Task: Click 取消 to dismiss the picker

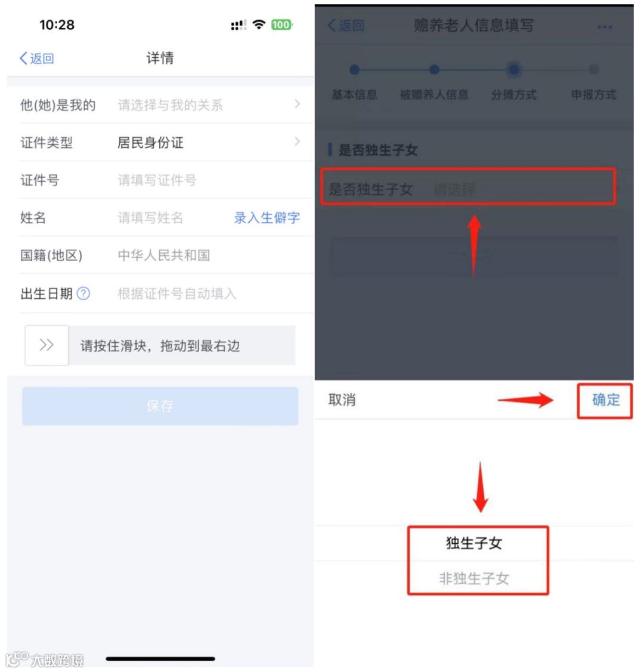Action: (x=342, y=400)
